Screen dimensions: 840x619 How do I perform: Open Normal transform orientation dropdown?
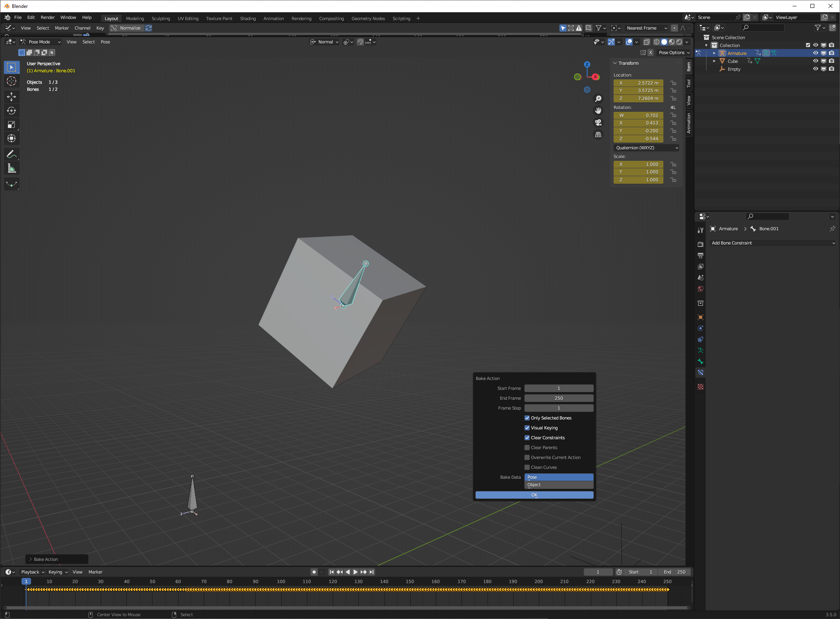pos(324,42)
